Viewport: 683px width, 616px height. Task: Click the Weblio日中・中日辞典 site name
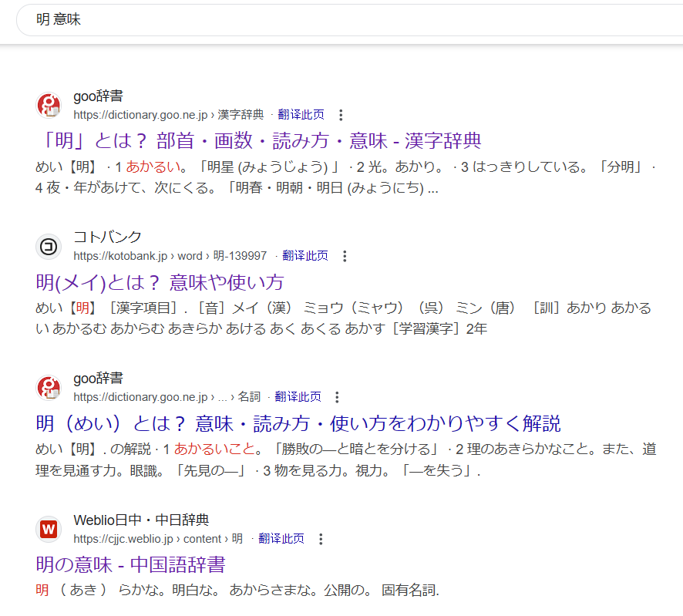click(x=141, y=520)
